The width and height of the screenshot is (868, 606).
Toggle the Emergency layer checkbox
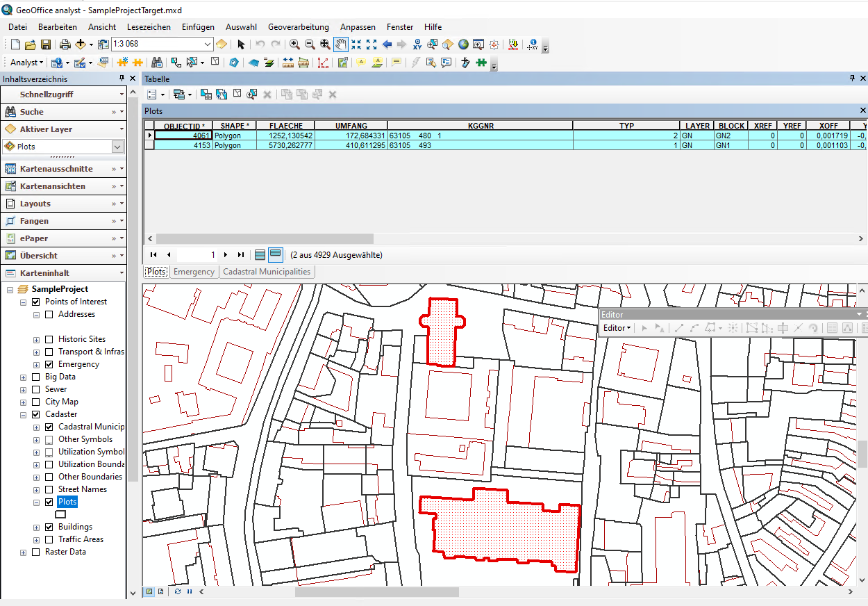click(x=49, y=364)
